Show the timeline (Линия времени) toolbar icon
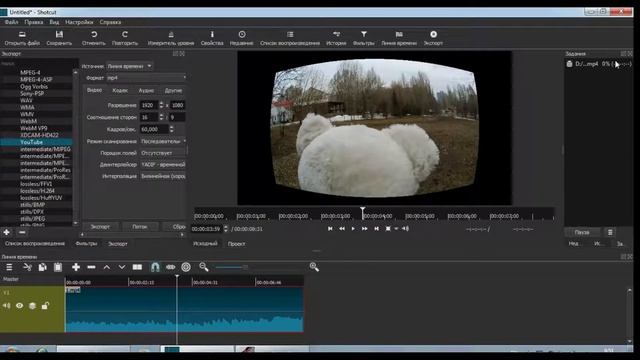Image resolution: width=640 pixels, height=360 pixels. click(399, 38)
